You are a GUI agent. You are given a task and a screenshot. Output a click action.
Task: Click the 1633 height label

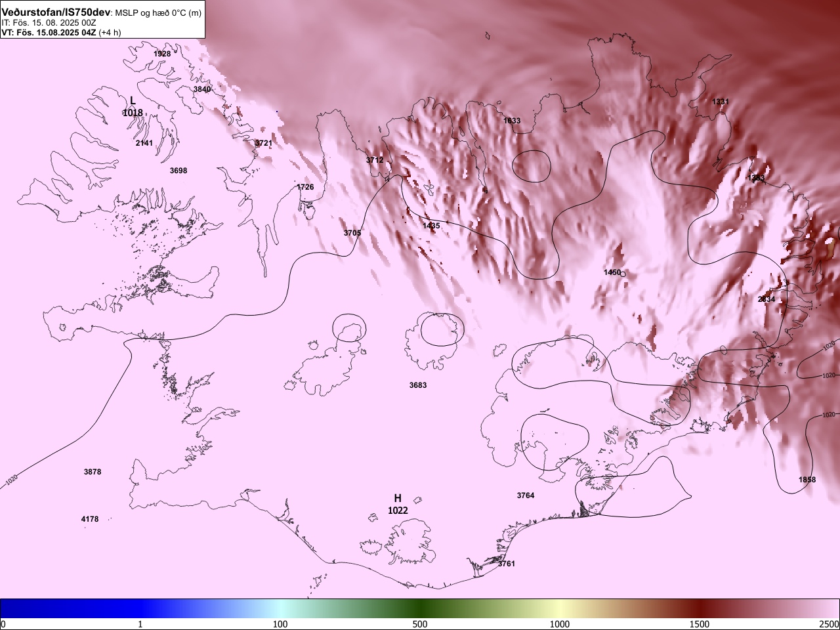coord(512,121)
